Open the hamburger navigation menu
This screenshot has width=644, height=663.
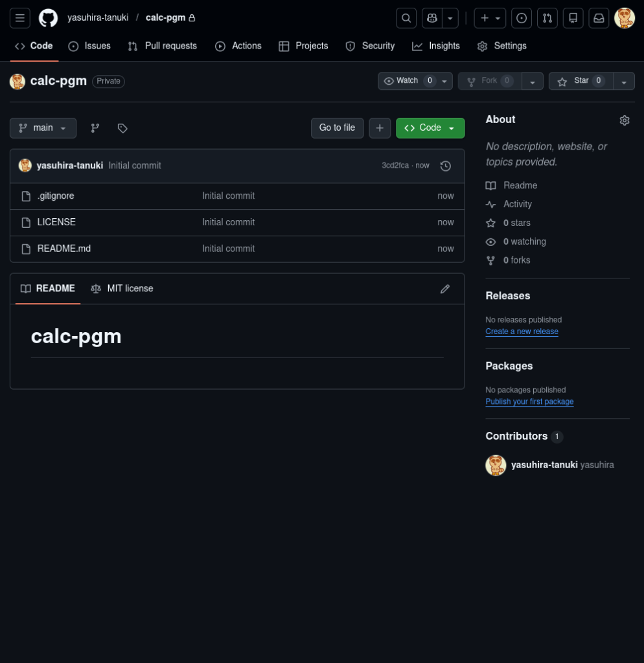(20, 18)
